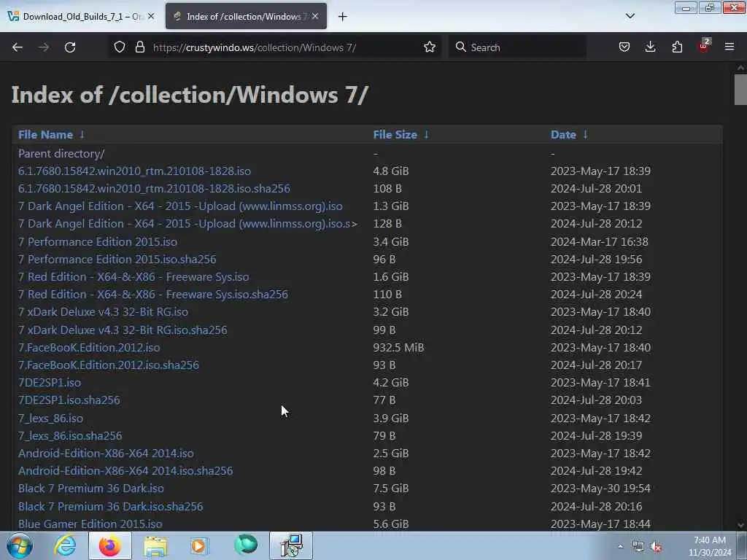Download Blue Gamer Edition 2015.iso
Viewport: 747px width, 560px height.
click(x=90, y=524)
